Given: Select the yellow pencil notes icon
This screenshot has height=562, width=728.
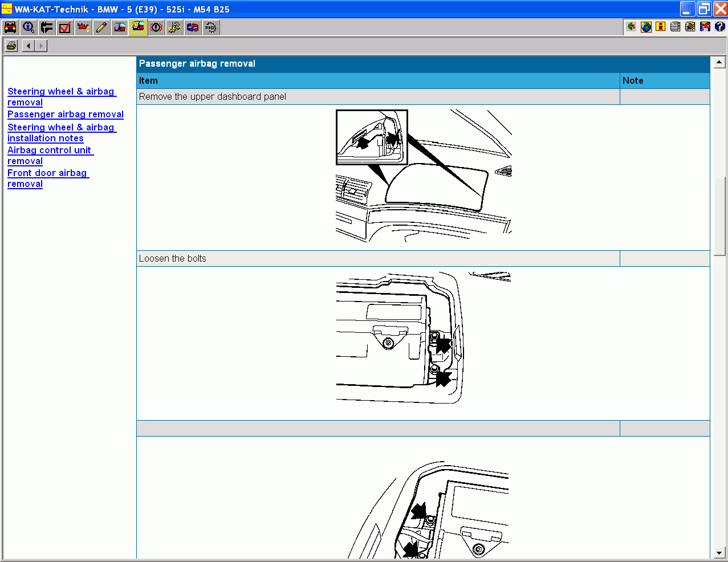Looking at the screenshot, I should pos(101,27).
